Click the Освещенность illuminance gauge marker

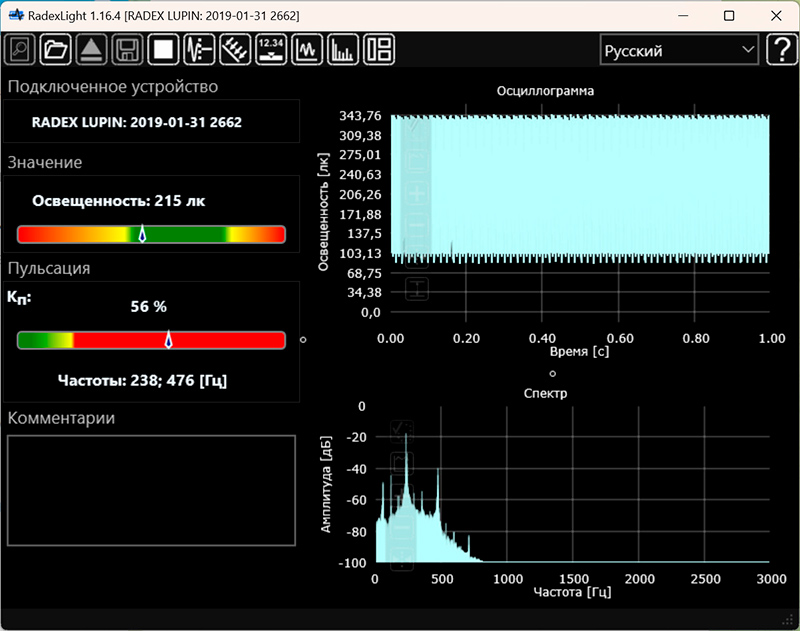pyautogui.click(x=142, y=234)
